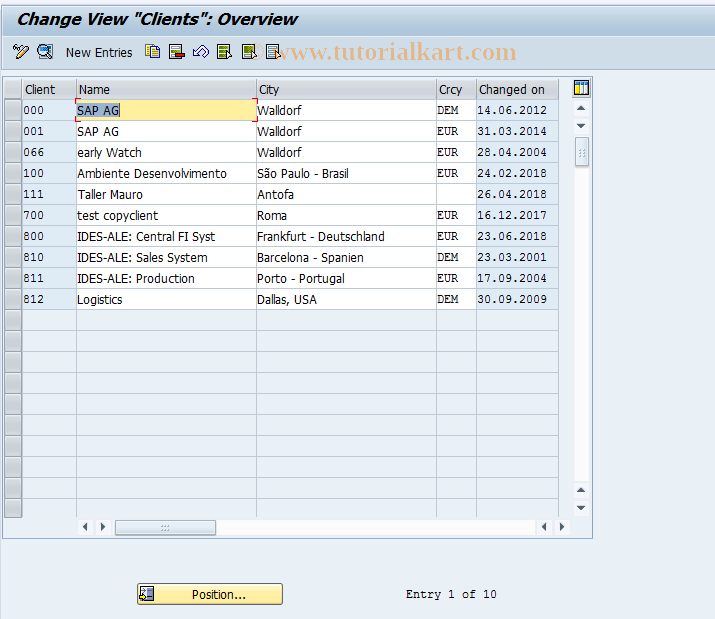Viewport: 715px width, 619px height.
Task: Select row selector for client 001
Action: tap(13, 131)
